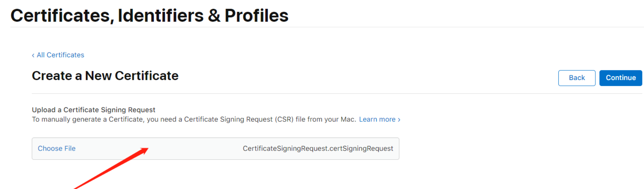Click the red arrow's tail end
The width and height of the screenshot is (644, 189).
coord(76,188)
